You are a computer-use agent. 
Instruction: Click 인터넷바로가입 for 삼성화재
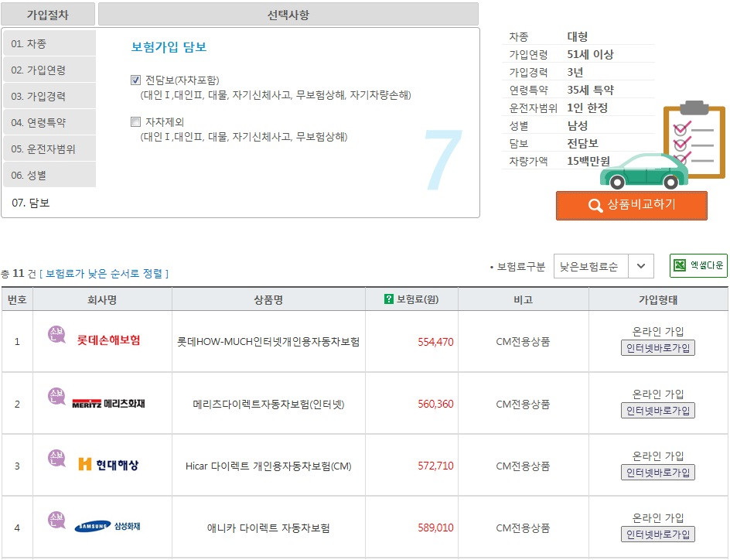click(x=658, y=534)
